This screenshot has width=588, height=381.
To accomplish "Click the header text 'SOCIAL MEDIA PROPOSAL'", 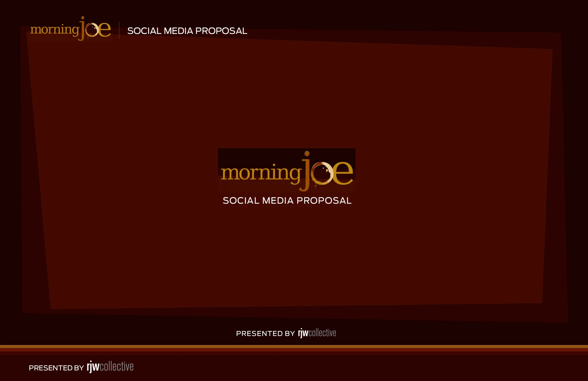I will click(187, 31).
